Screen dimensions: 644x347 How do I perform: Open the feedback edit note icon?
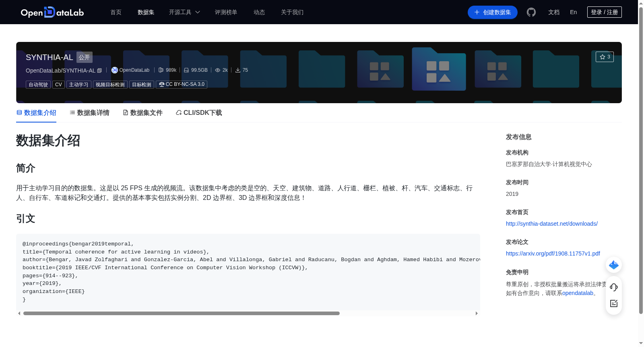click(x=614, y=303)
